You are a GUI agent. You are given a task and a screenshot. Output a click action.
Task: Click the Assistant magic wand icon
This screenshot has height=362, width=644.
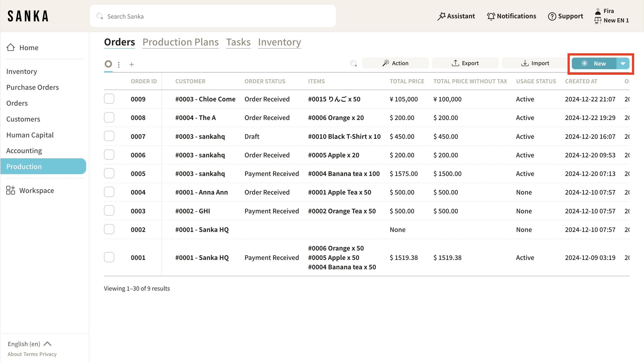[441, 16]
